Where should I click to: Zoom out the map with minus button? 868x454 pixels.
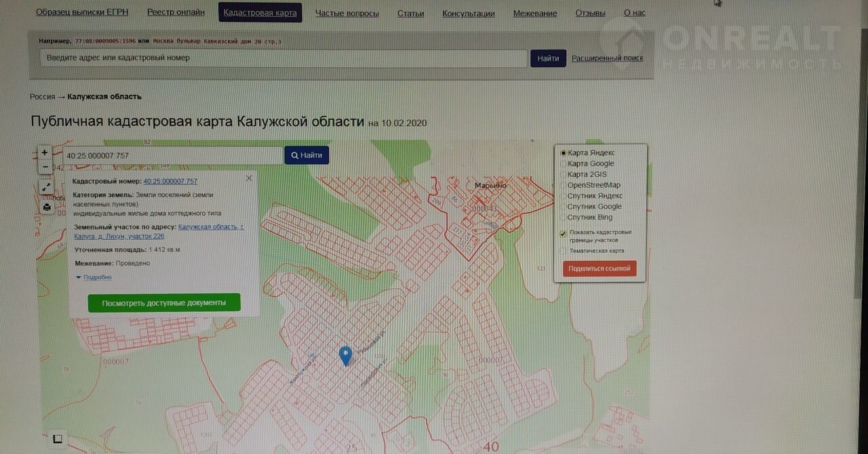(x=45, y=167)
